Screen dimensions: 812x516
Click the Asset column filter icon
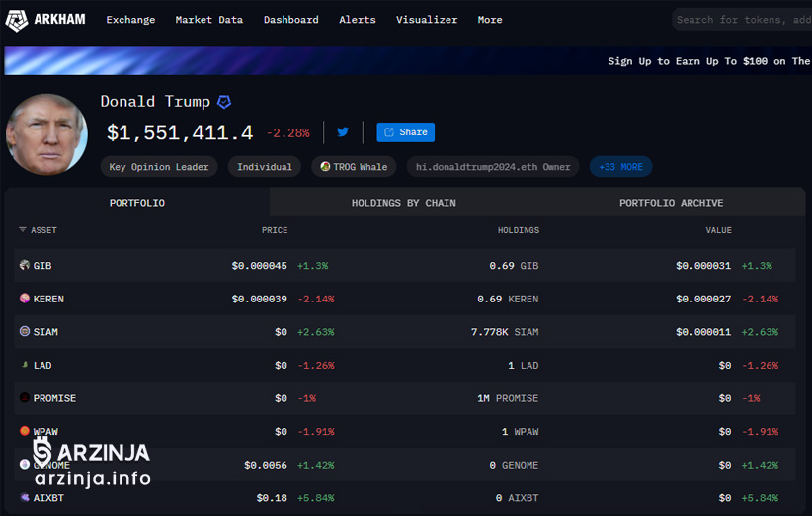23,230
